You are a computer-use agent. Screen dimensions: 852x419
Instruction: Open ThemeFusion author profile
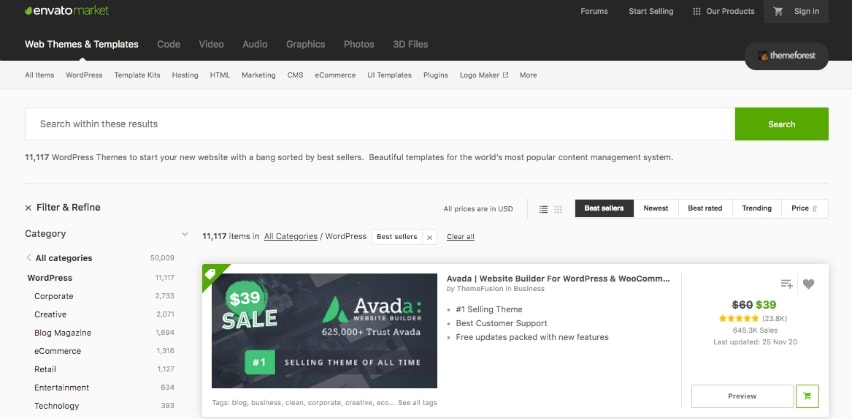[x=480, y=289]
